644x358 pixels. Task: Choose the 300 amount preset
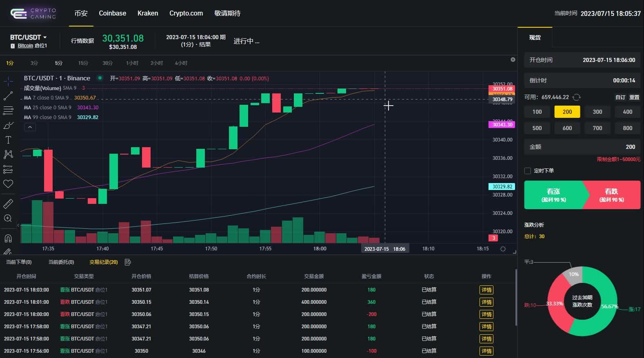click(597, 112)
